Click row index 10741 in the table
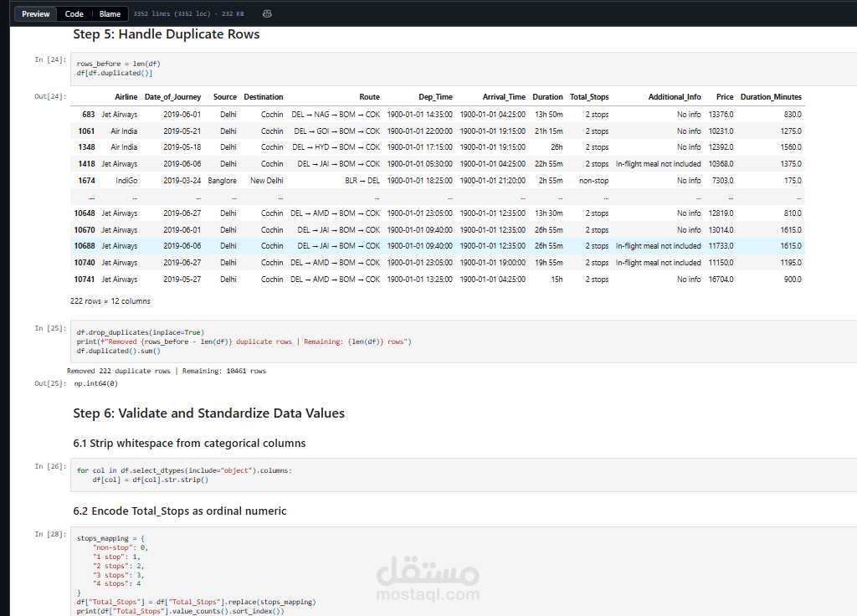The width and height of the screenshot is (857, 616). pos(85,280)
